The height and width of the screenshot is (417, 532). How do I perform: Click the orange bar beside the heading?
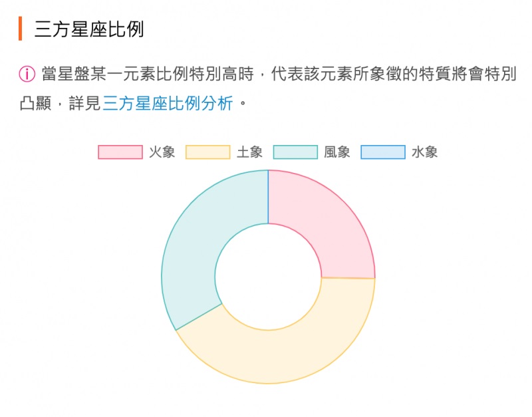(21, 29)
